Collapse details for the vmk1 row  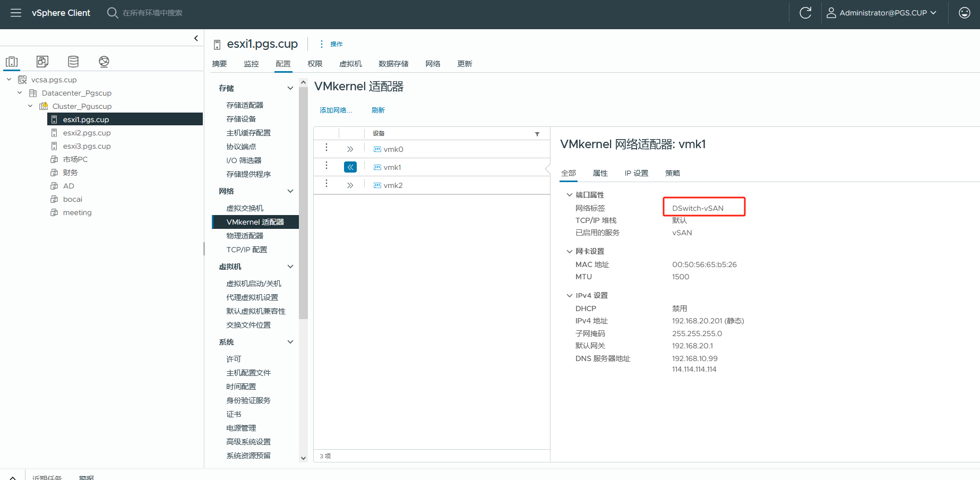click(350, 167)
